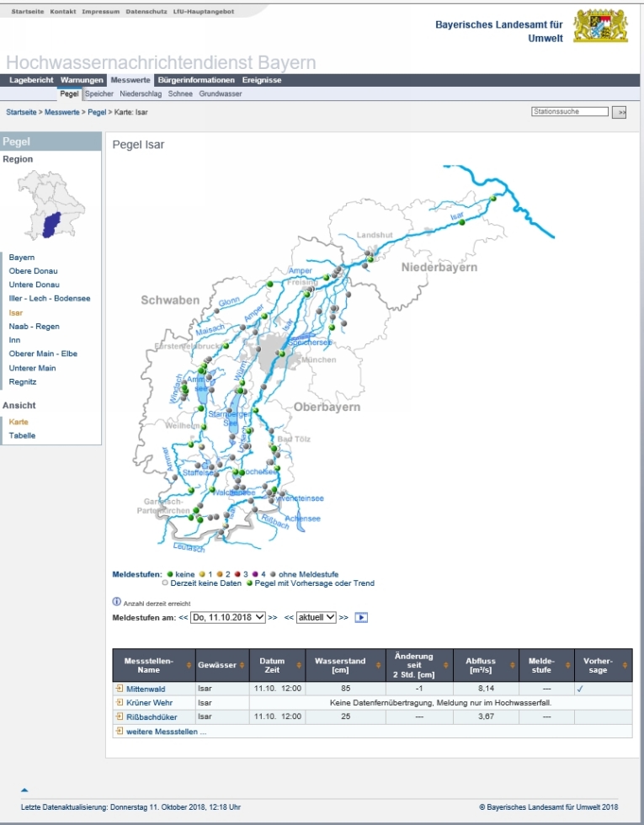The height and width of the screenshot is (825, 644).
Task: Open the Lagebericht menu
Action: click(x=31, y=80)
